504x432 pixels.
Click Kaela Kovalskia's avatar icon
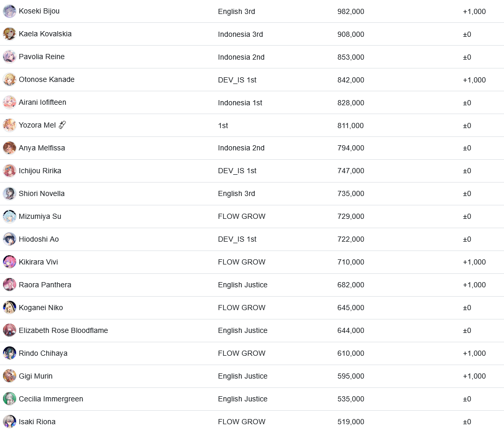[x=9, y=34]
